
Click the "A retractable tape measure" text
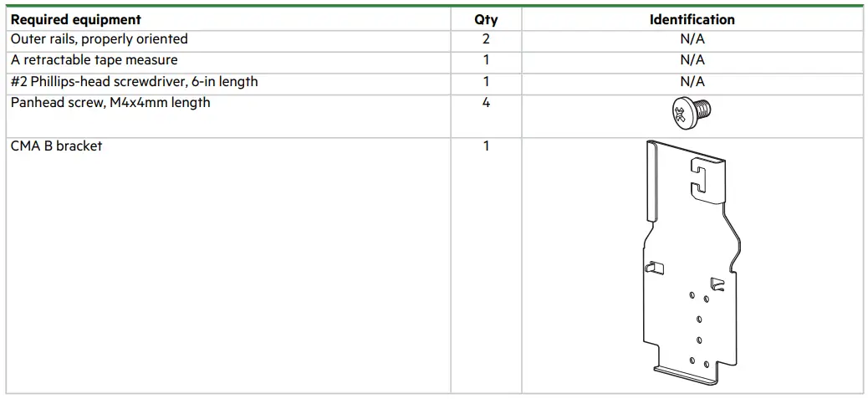click(x=94, y=60)
